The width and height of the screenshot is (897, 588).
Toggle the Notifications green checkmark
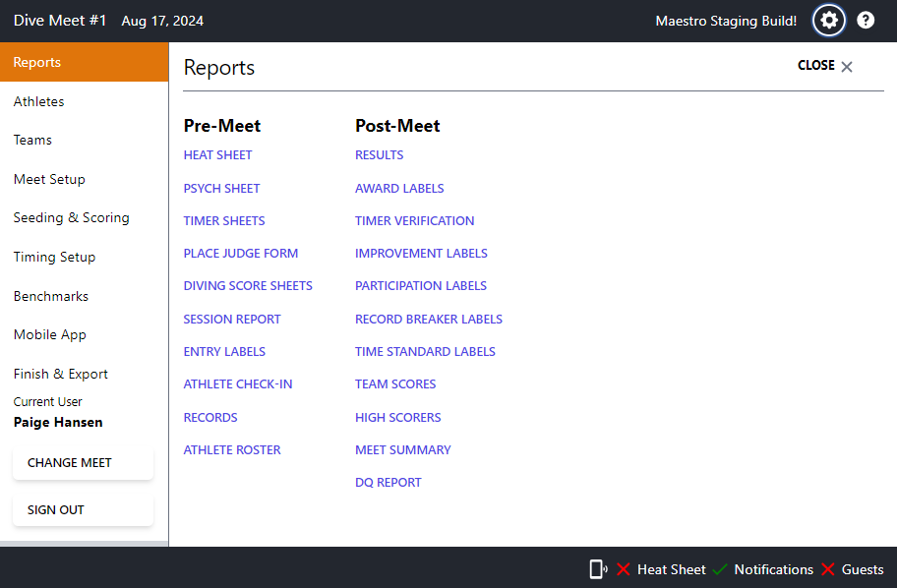tap(719, 568)
